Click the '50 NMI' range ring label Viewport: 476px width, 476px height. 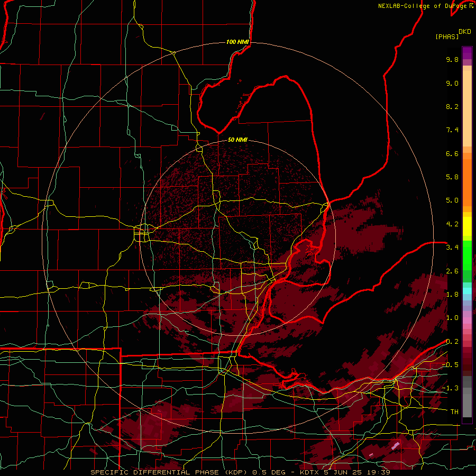237,140
